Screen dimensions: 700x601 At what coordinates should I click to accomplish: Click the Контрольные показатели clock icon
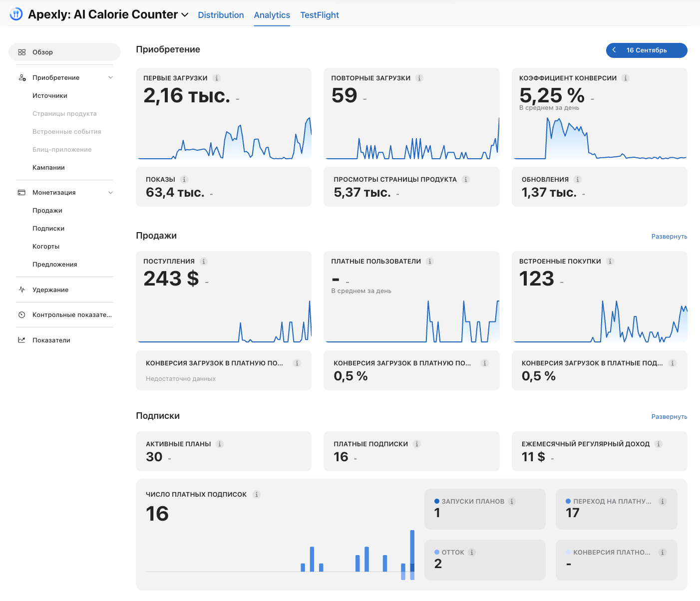[x=22, y=314]
